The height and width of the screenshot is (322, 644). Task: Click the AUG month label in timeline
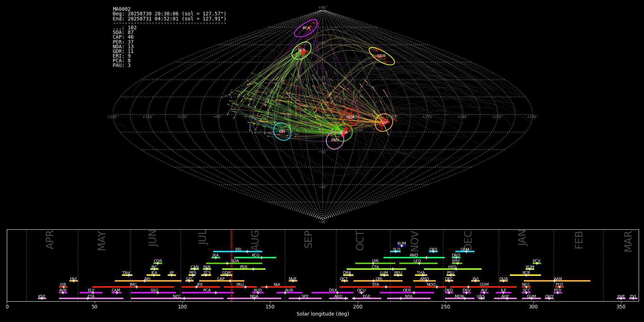coord(255,240)
